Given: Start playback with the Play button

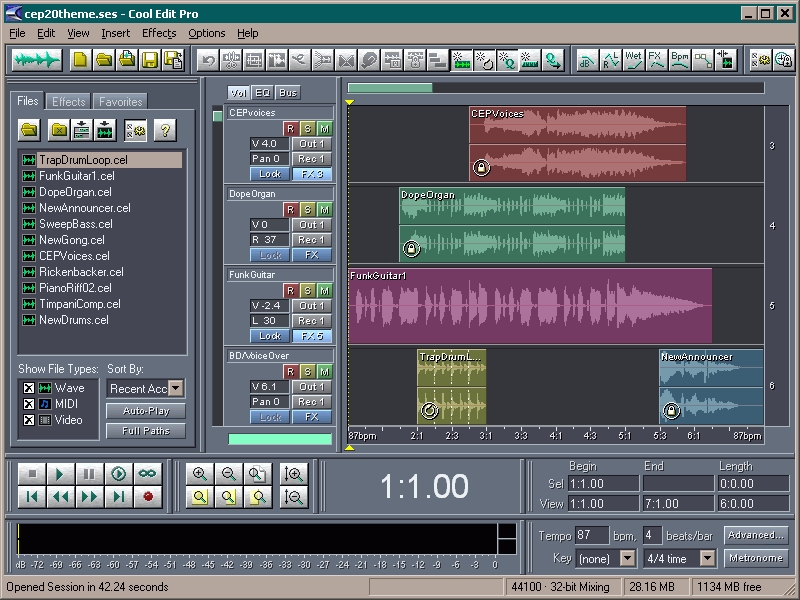Looking at the screenshot, I should 60,474.
